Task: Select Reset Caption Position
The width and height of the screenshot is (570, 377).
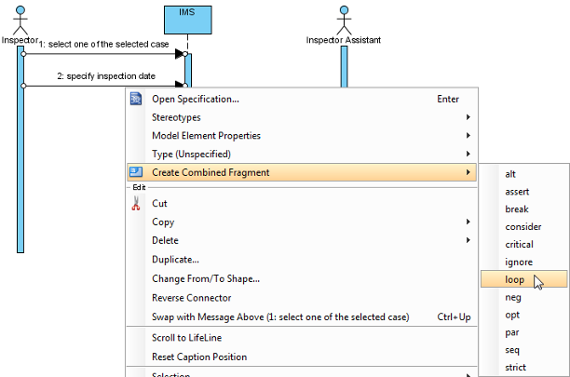Action: (302, 357)
